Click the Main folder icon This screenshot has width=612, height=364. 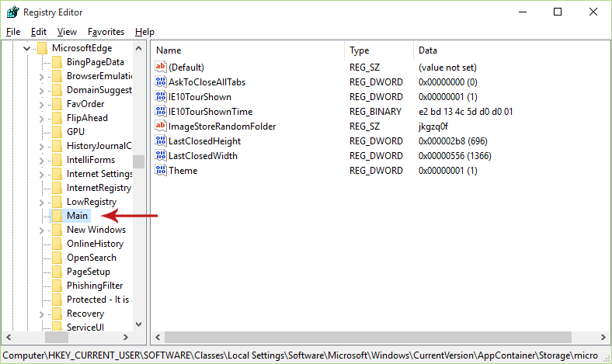coord(57,216)
